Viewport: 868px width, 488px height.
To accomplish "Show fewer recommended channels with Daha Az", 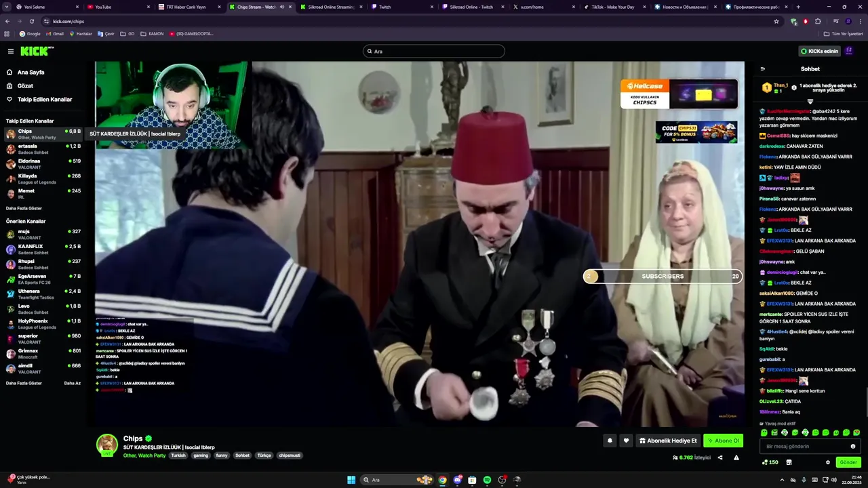I will click(73, 383).
